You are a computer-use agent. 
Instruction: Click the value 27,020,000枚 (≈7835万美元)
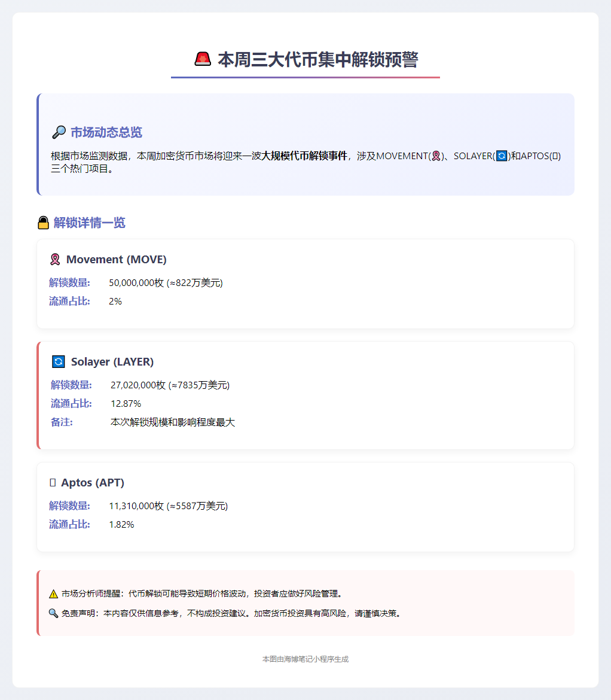tap(170, 385)
